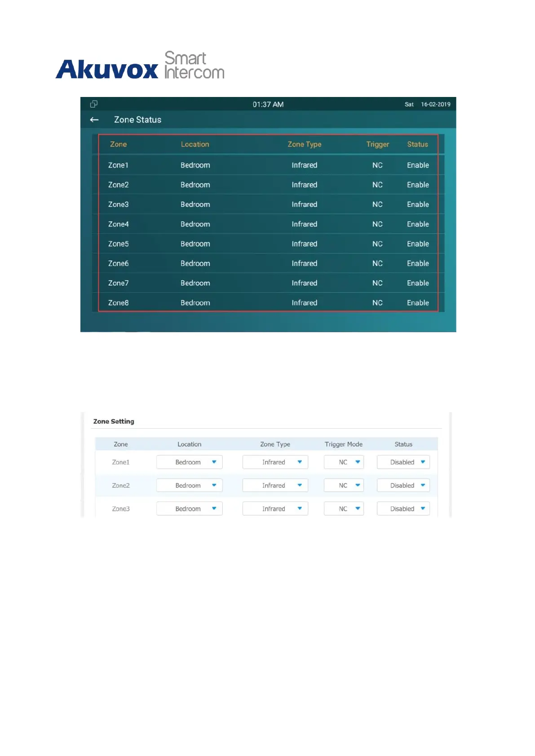The height and width of the screenshot is (756, 535).
Task: Click the Zone Type header in Zone Status
Action: click(x=305, y=144)
